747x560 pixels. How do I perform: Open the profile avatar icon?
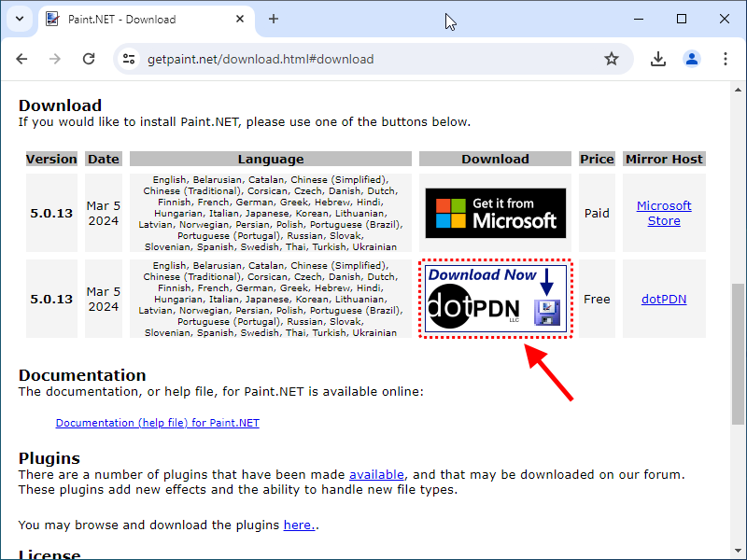click(692, 59)
